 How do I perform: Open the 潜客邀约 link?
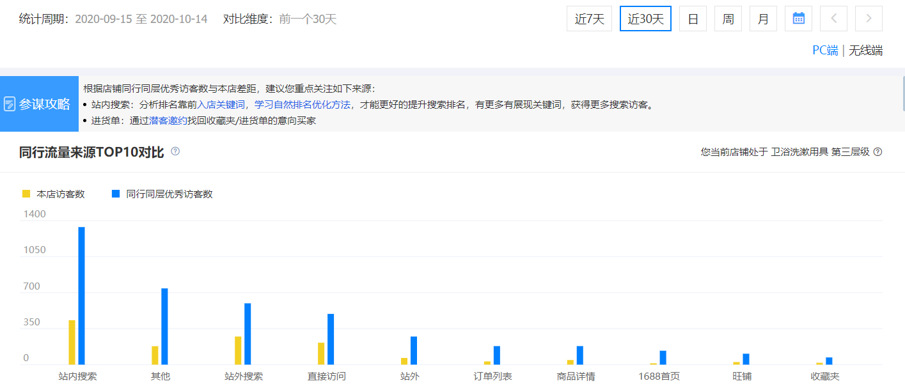168,121
